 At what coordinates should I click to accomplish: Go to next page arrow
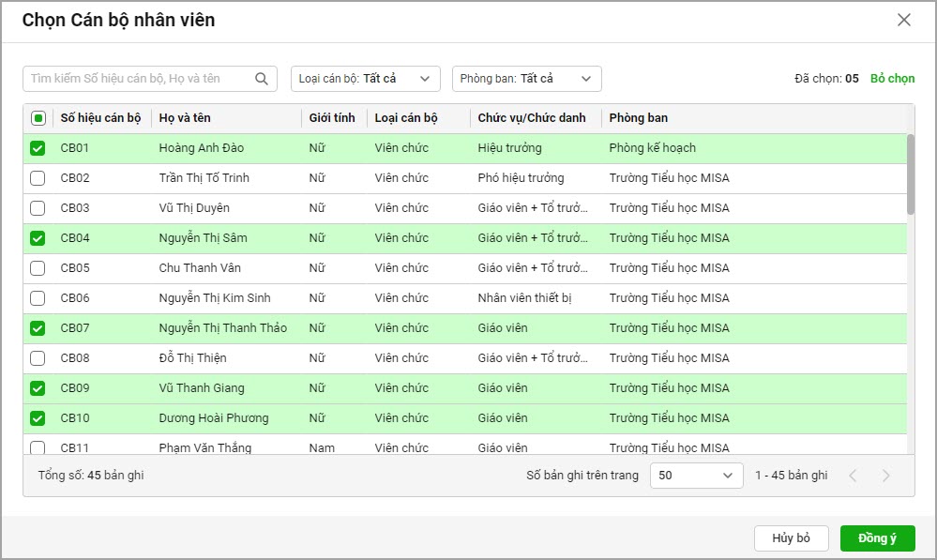click(885, 476)
